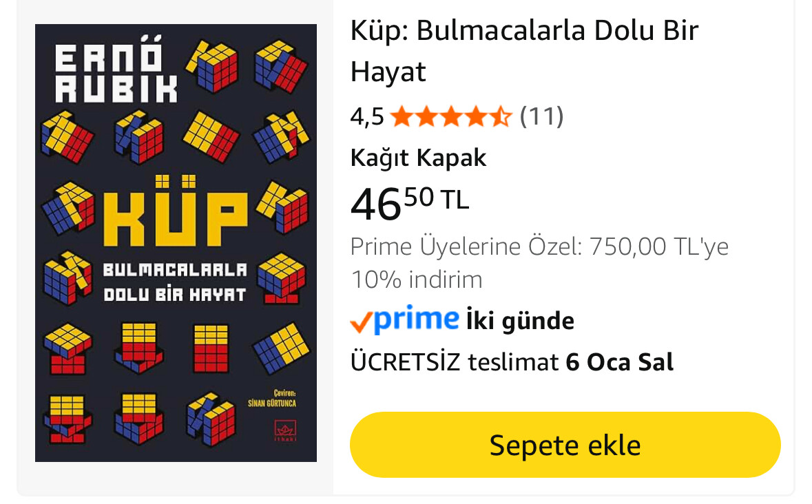This screenshot has width=812, height=504.
Task: Click the half-filled fifth star
Action: tap(500, 116)
